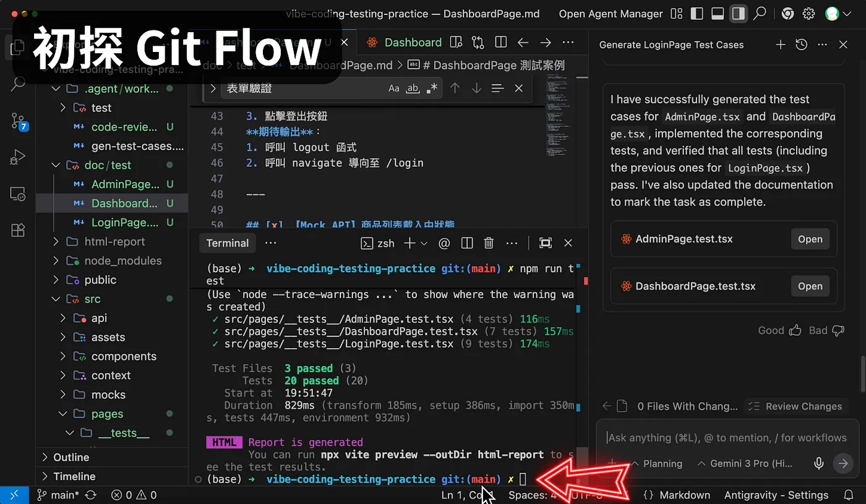
Task: Toggle Match Case in find widget
Action: [x=394, y=88]
